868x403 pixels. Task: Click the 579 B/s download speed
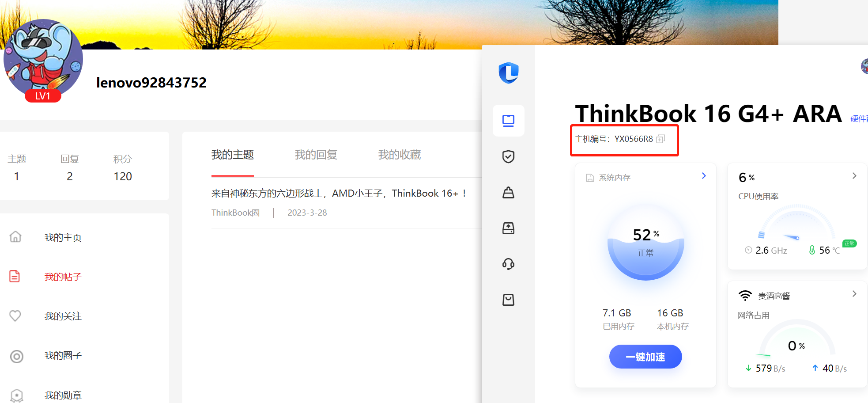point(770,368)
